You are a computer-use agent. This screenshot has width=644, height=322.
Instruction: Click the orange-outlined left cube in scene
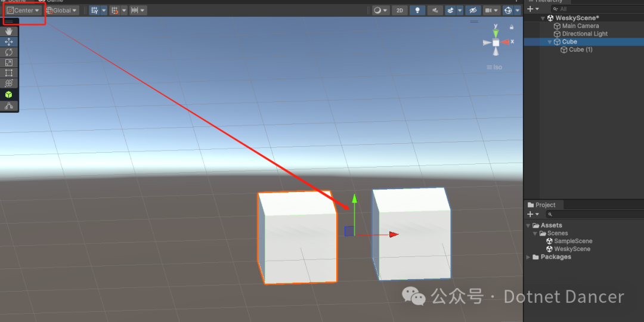[298, 237]
